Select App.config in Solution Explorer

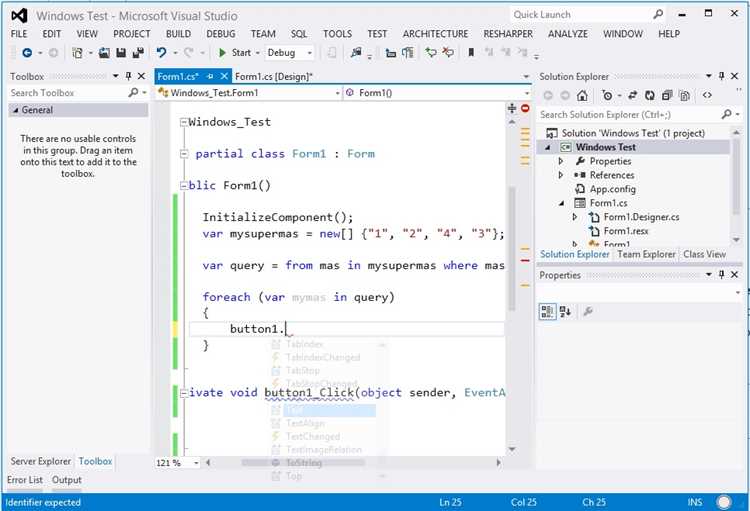coord(612,189)
